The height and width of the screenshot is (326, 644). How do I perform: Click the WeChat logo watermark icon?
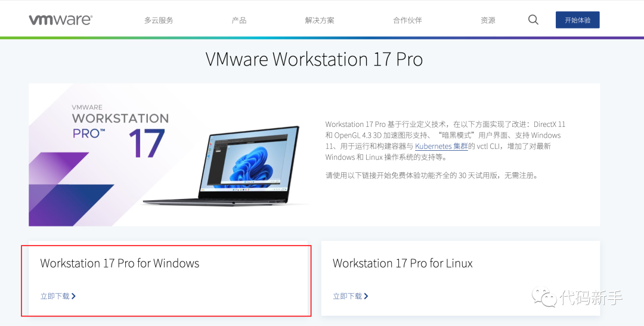[545, 296]
